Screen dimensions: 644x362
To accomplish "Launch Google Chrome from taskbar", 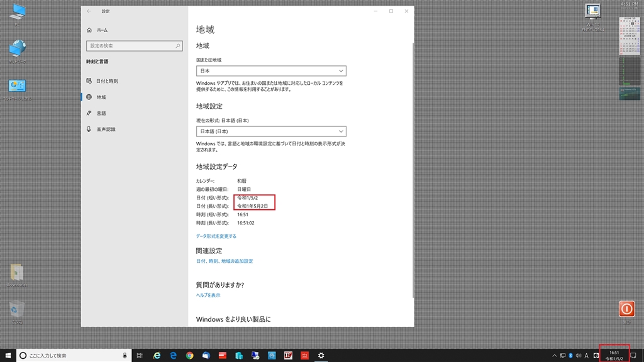I will pyautogui.click(x=190, y=356).
